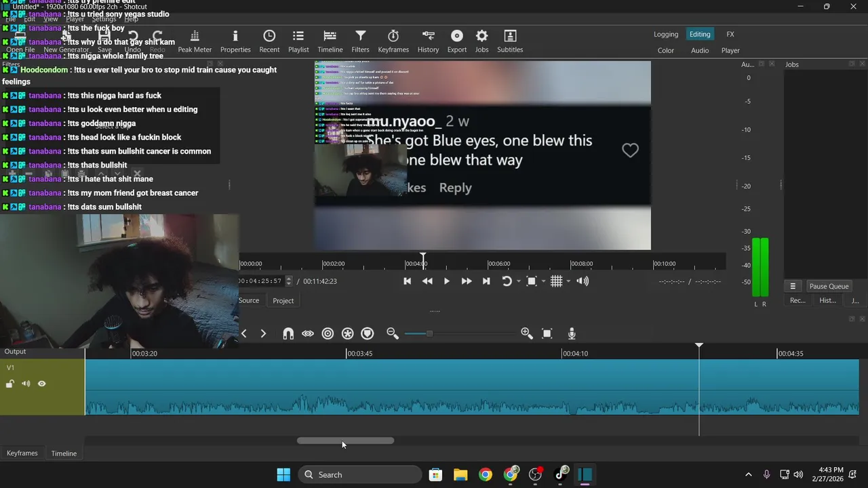The height and width of the screenshot is (488, 868).
Task: Toggle the player zoom fit button
Action: pos(532,281)
